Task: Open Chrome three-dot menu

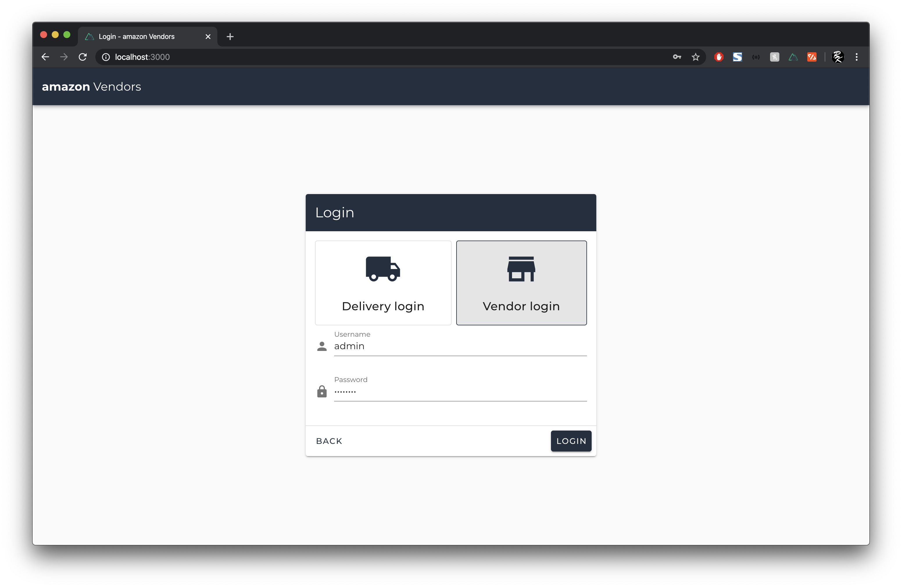Action: [x=856, y=57]
